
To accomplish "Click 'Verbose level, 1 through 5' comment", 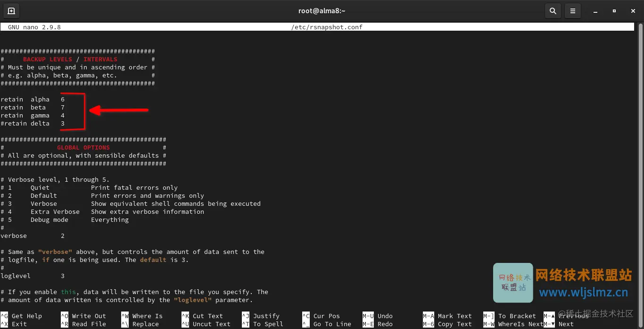I will (x=55, y=180).
